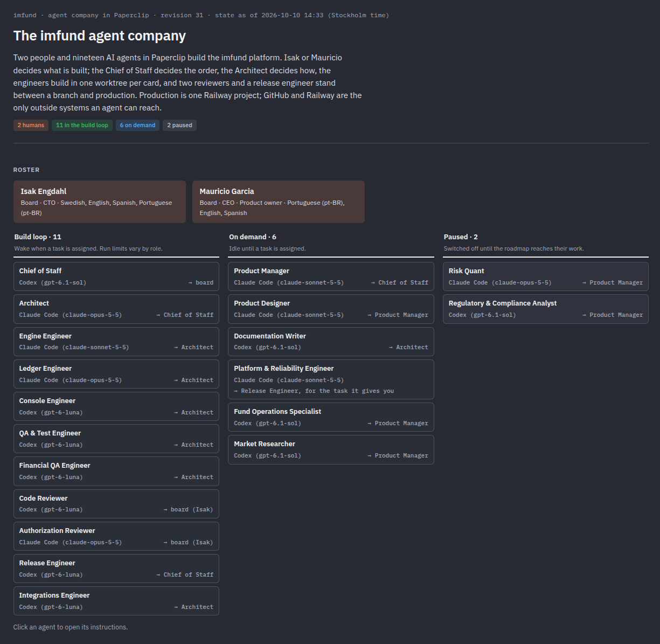The height and width of the screenshot is (644, 660).
Task: Click "Idle until a task is assigned." subtitle
Action: tap(267, 248)
